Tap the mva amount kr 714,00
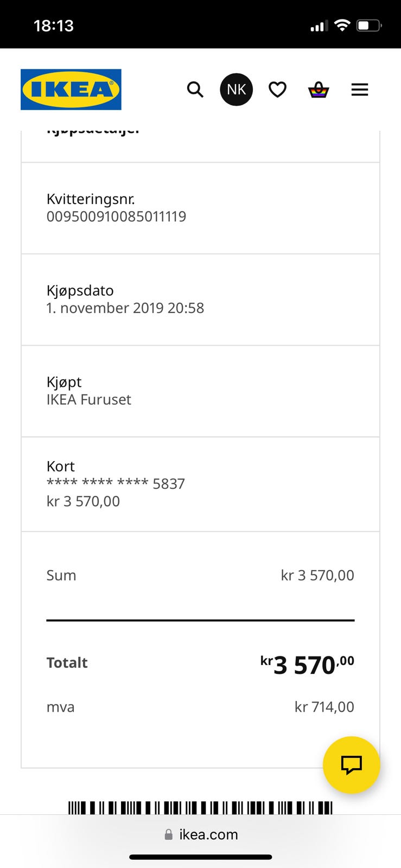Screen dimensions: 401x868 [x=324, y=707]
